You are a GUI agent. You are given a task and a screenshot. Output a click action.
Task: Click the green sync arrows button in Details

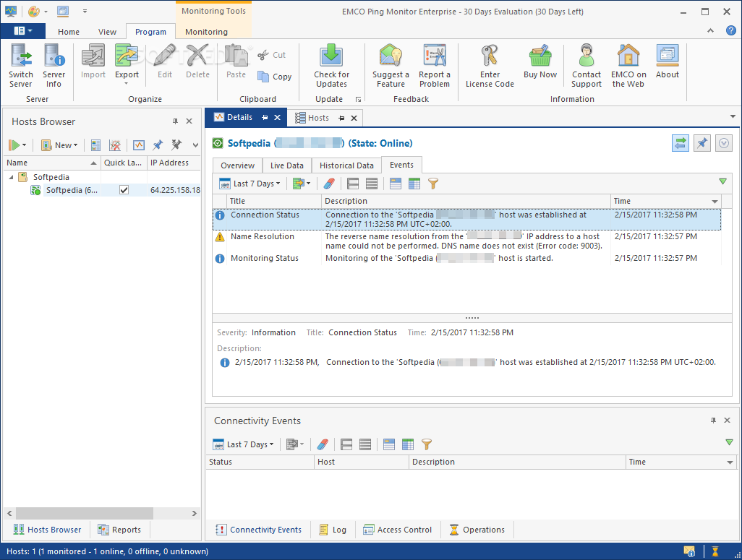click(x=680, y=143)
